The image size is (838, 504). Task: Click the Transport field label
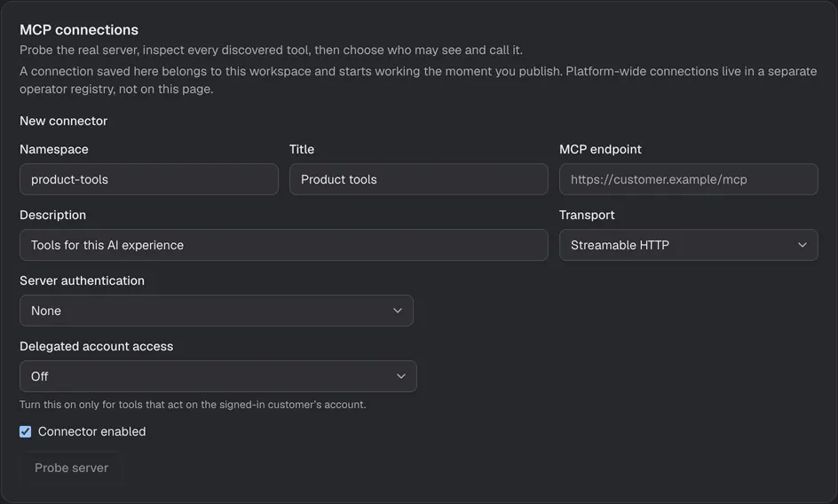pyautogui.click(x=587, y=216)
